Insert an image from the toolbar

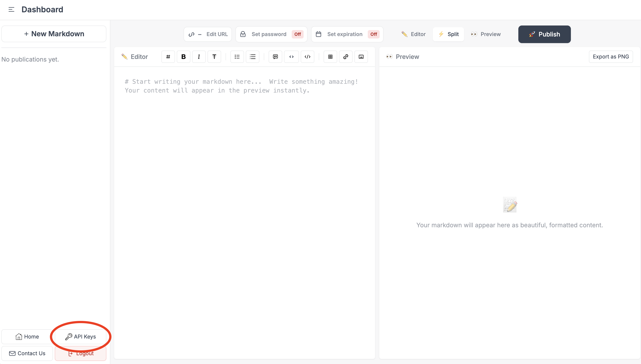pyautogui.click(x=361, y=57)
